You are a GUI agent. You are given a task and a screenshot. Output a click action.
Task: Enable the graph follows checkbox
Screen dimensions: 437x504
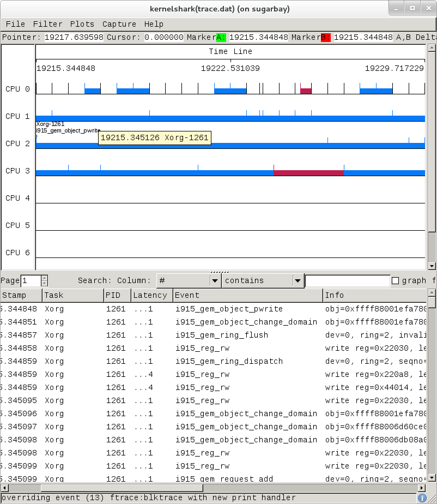click(x=395, y=280)
